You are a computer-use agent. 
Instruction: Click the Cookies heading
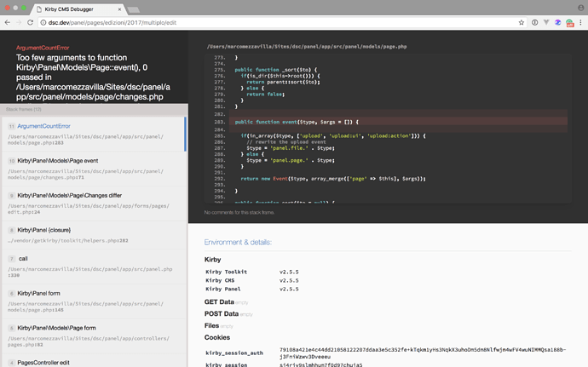[217, 337]
